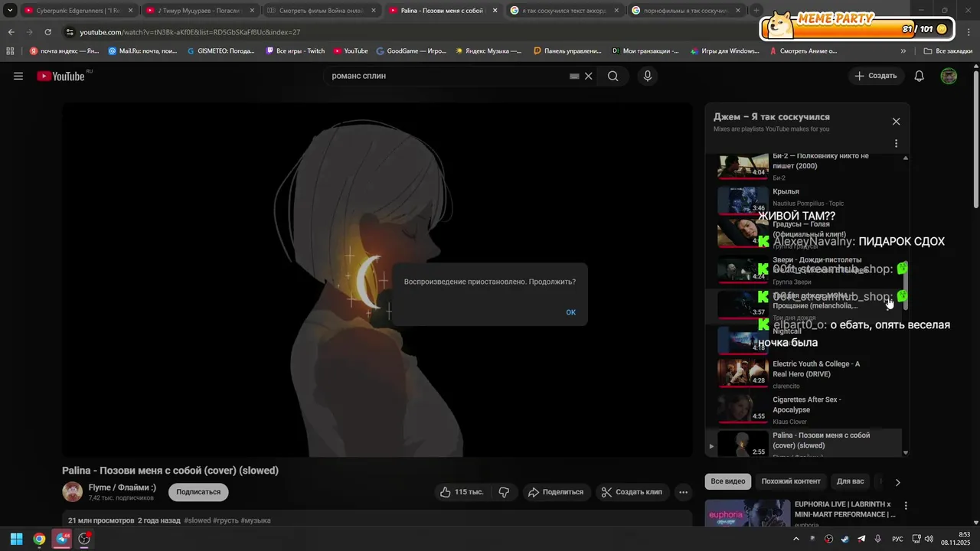Like the video with thumbs up
The height and width of the screenshot is (551, 980).
[462, 492]
